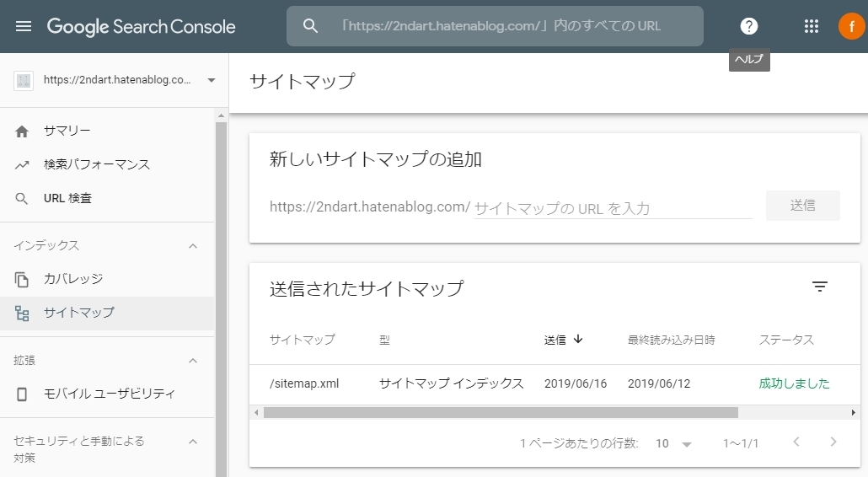
Task: Click the 2019/06/16 submitted date
Action: pos(576,383)
